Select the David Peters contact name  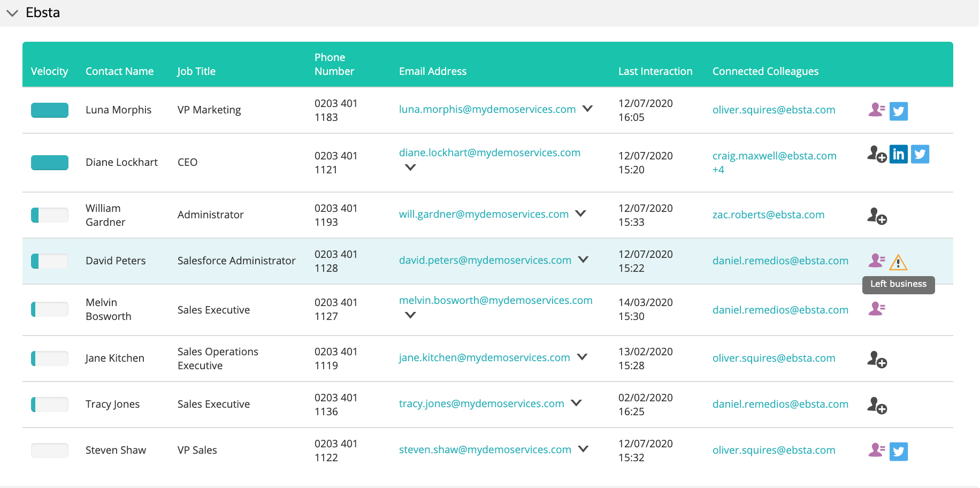(116, 261)
